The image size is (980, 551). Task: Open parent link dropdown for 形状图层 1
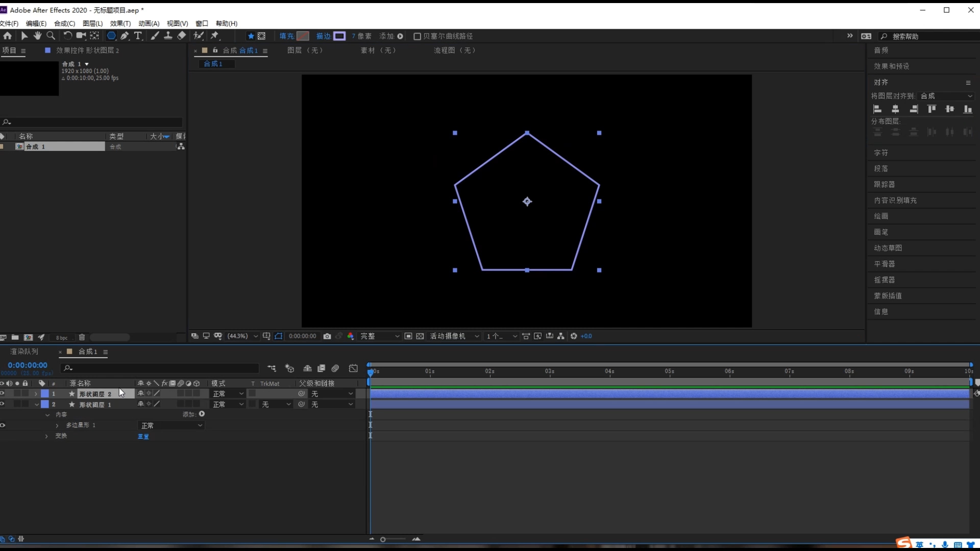(x=332, y=405)
